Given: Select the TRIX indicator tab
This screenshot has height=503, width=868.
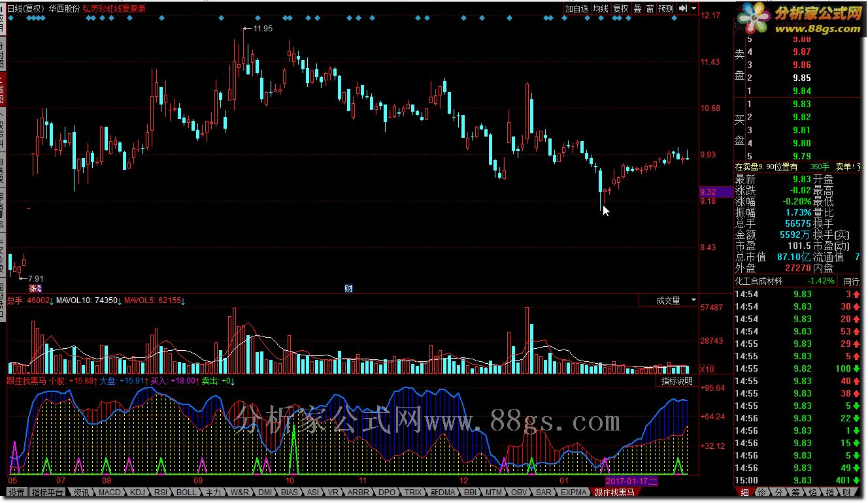Looking at the screenshot, I should coord(413,492).
